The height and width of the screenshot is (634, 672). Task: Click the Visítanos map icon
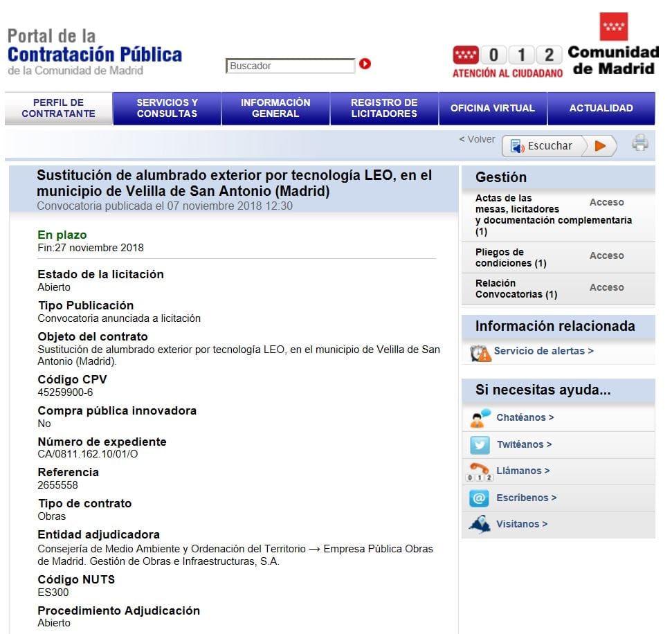(x=480, y=524)
